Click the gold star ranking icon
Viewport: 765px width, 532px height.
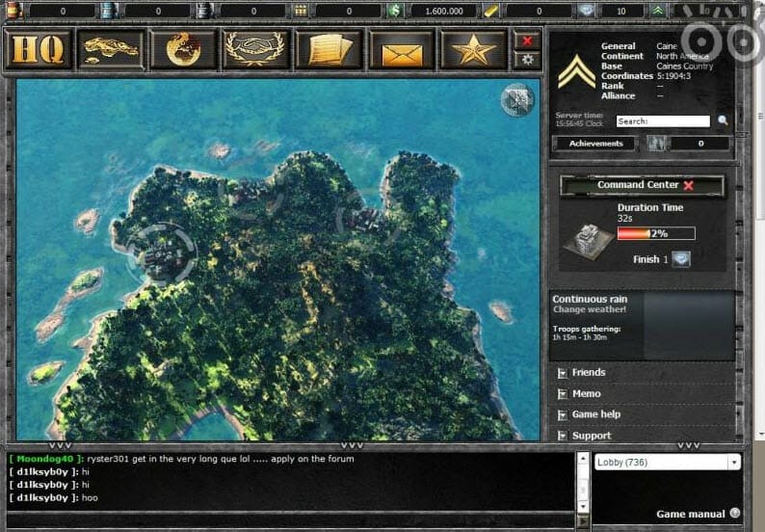(x=473, y=49)
